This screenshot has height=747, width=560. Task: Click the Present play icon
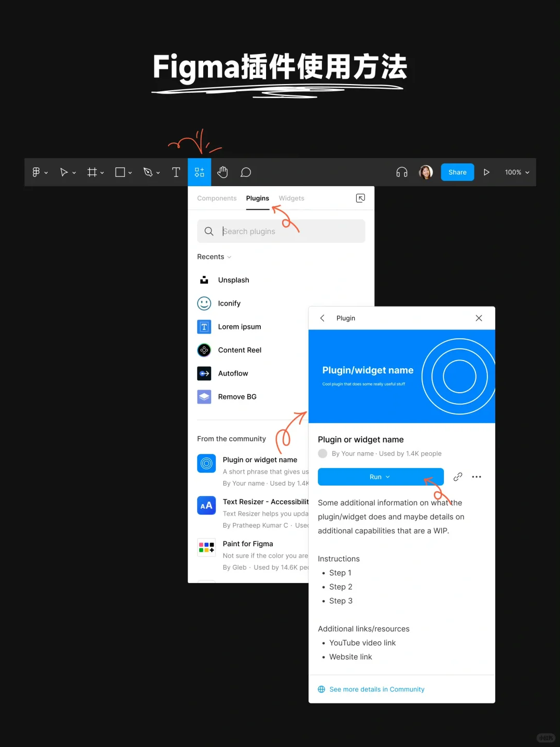click(x=486, y=172)
